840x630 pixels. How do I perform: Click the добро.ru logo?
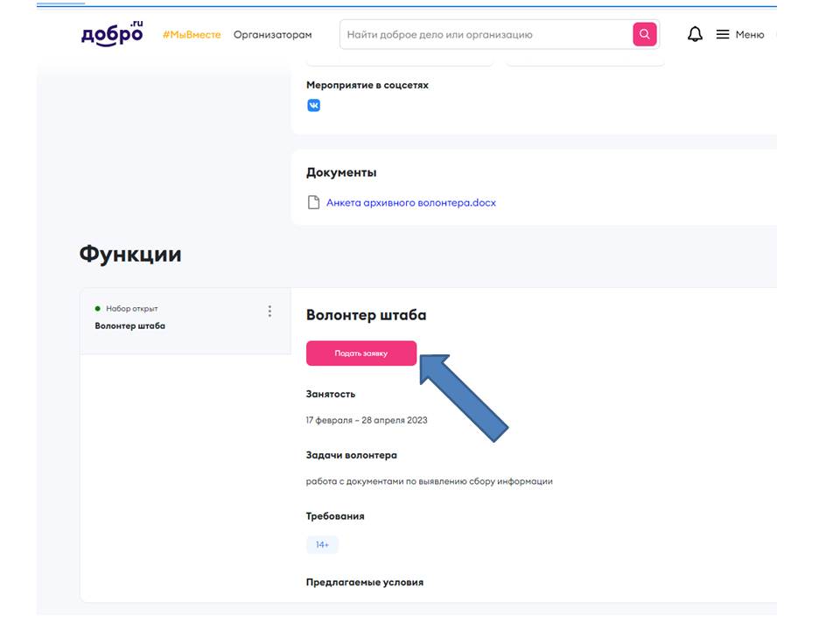click(x=112, y=34)
